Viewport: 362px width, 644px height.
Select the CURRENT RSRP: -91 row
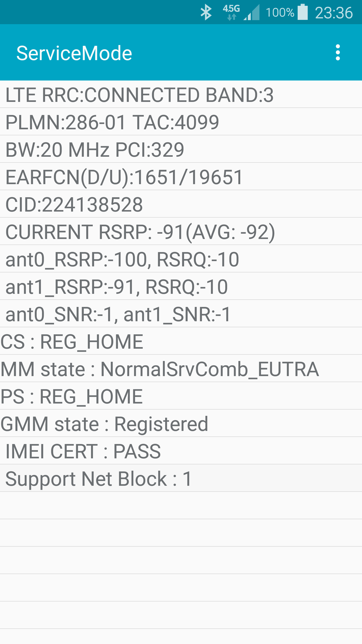coord(181,231)
